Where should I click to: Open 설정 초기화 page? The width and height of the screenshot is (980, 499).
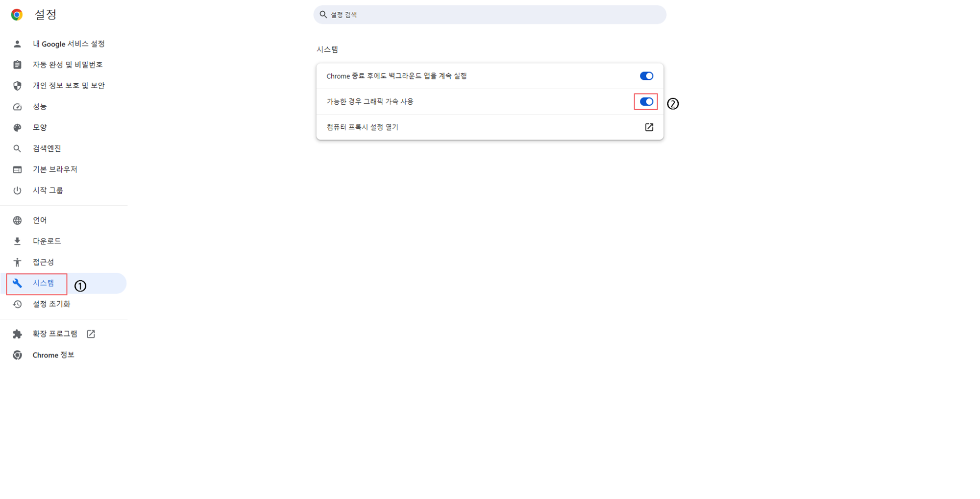51,304
